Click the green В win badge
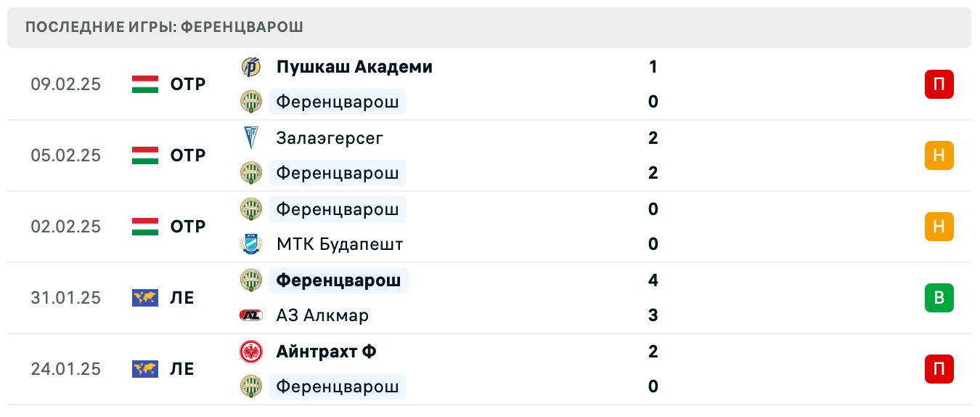This screenshot has width=980, height=417. tap(939, 298)
